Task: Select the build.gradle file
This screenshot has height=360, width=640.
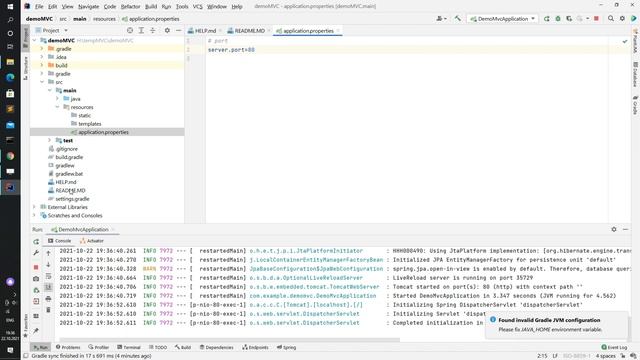Action: coord(69,157)
